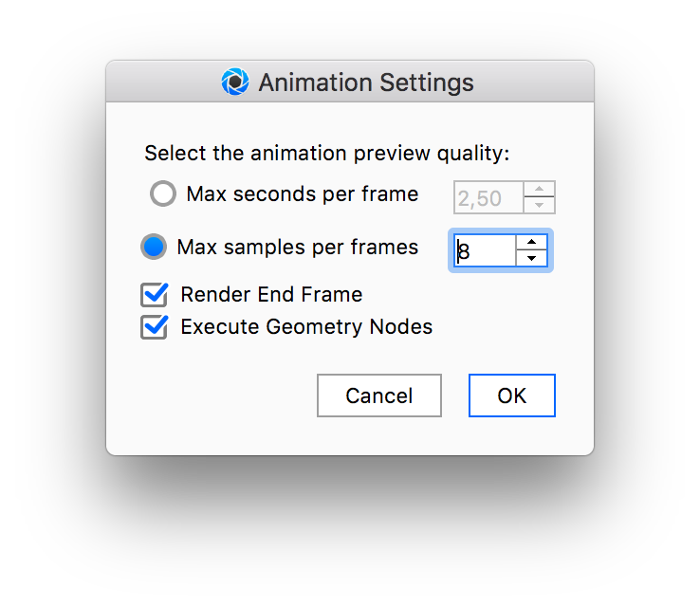Click the "Max seconds per frame" label text
This screenshot has height=607, width=700.
(302, 194)
